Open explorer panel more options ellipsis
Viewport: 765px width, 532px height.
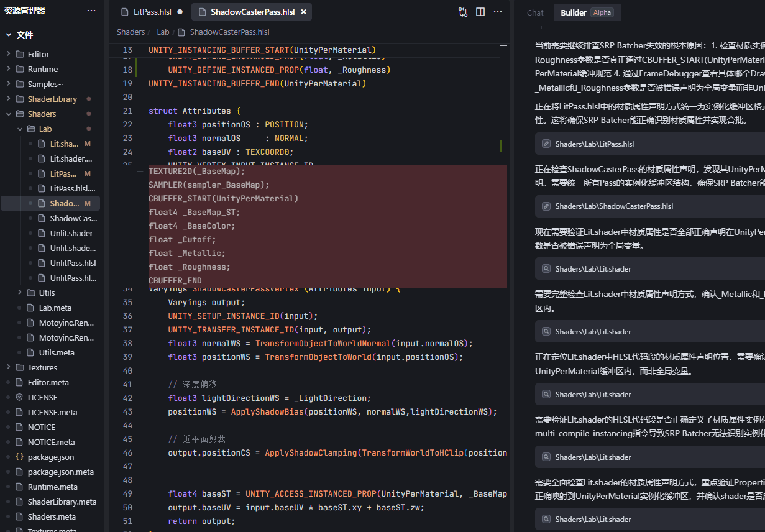pos(91,11)
